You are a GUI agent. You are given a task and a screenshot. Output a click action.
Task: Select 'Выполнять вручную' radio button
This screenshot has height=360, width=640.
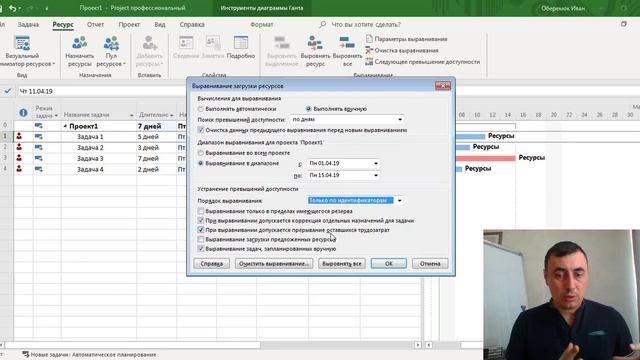pyautogui.click(x=309, y=109)
